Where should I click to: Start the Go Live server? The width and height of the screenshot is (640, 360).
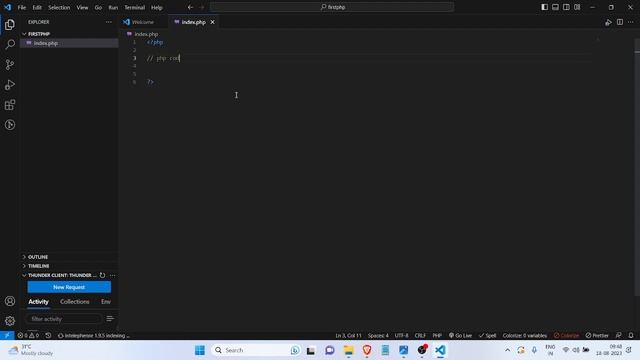point(460,336)
